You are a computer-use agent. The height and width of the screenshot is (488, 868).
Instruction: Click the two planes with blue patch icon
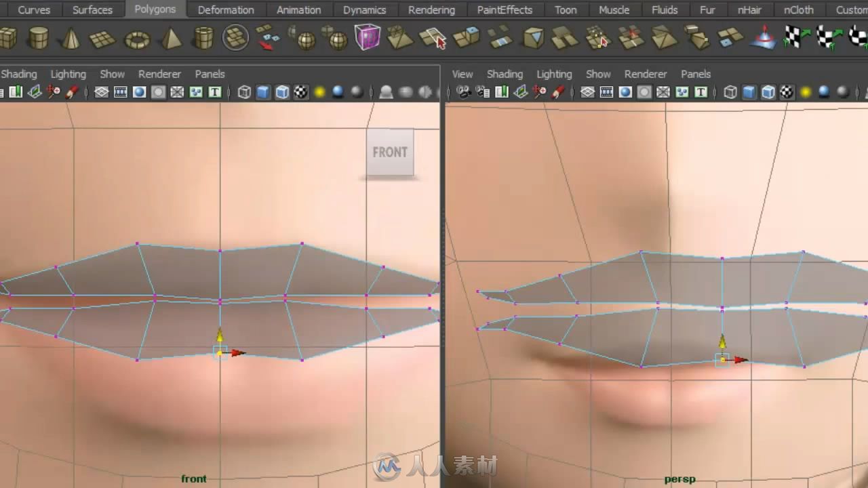tap(500, 38)
